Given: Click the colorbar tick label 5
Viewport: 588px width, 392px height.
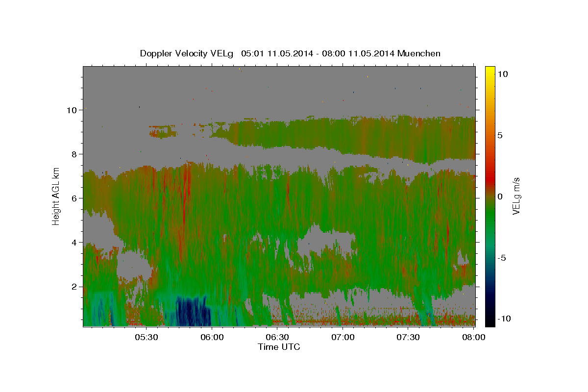Looking at the screenshot, I should point(500,135).
